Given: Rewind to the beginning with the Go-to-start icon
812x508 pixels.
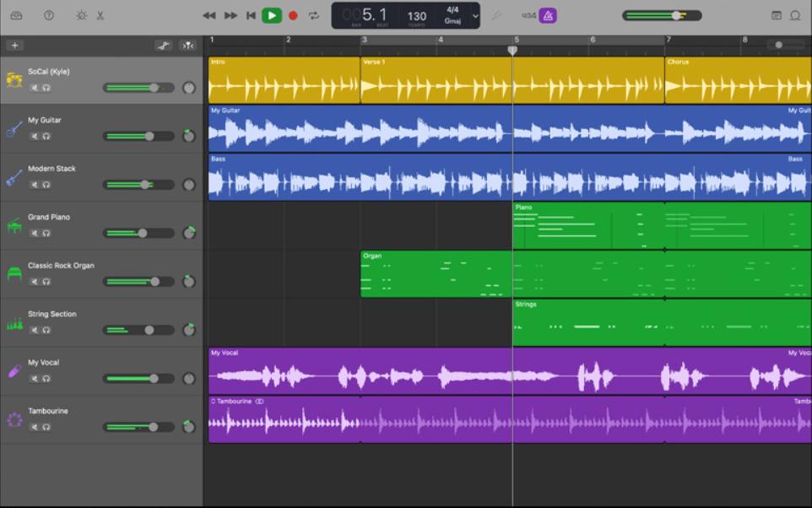Looking at the screenshot, I should pyautogui.click(x=250, y=14).
